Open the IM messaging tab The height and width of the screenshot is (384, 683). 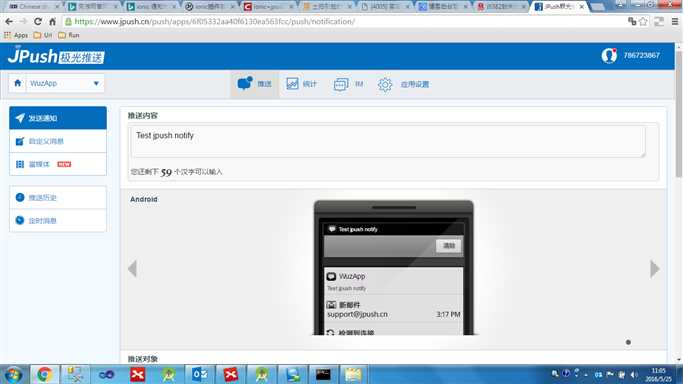click(348, 84)
